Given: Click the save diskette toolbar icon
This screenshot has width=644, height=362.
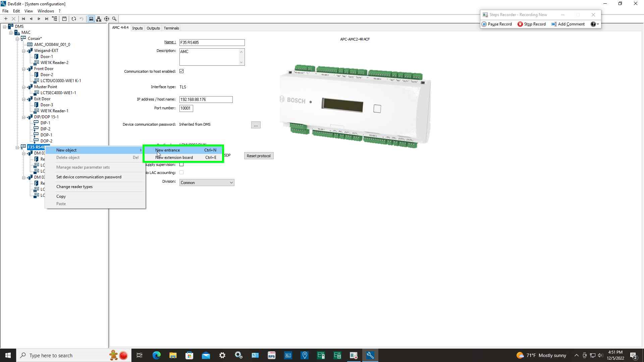Looking at the screenshot, I should click(64, 19).
